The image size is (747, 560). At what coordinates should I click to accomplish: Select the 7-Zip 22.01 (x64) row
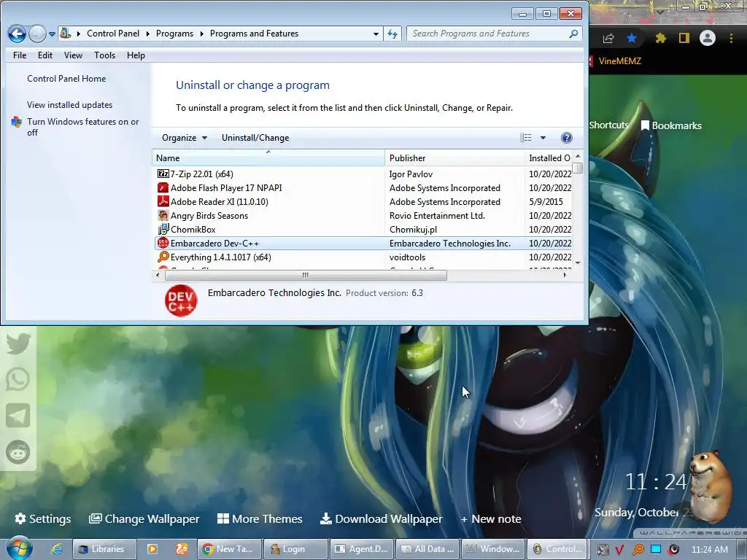click(363, 174)
